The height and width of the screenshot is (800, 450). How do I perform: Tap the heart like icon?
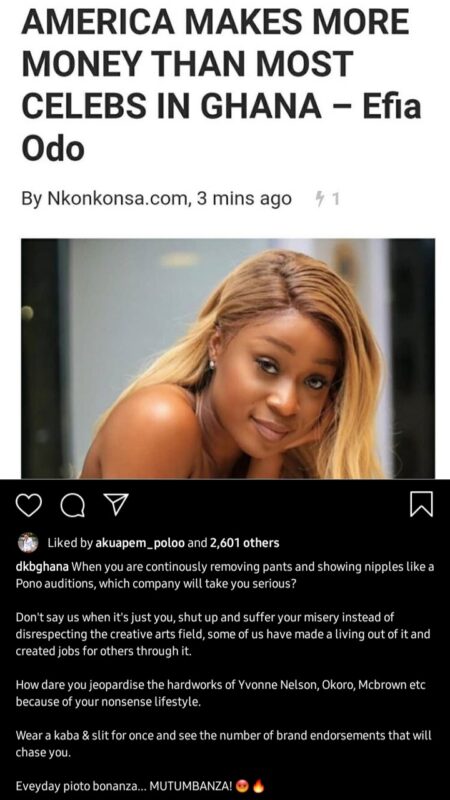coord(29,505)
